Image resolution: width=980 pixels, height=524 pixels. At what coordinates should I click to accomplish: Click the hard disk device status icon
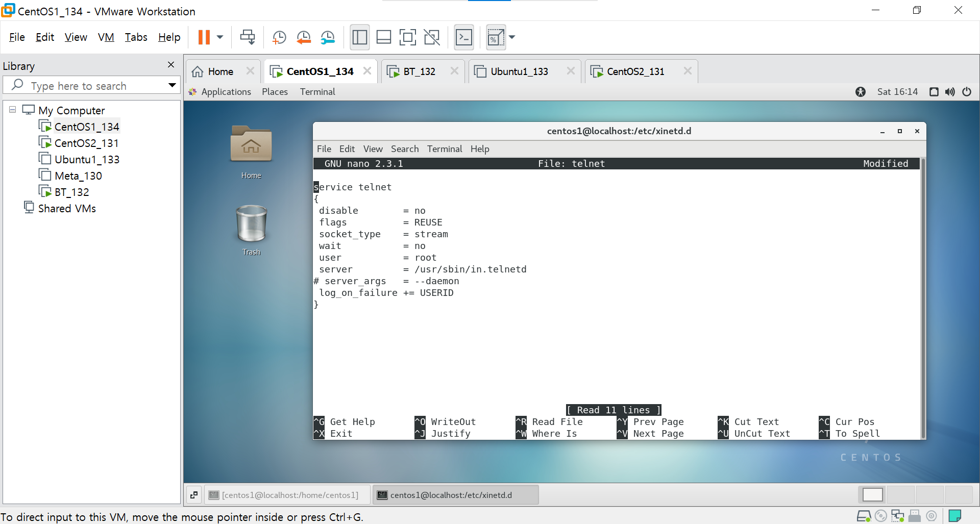tap(864, 516)
